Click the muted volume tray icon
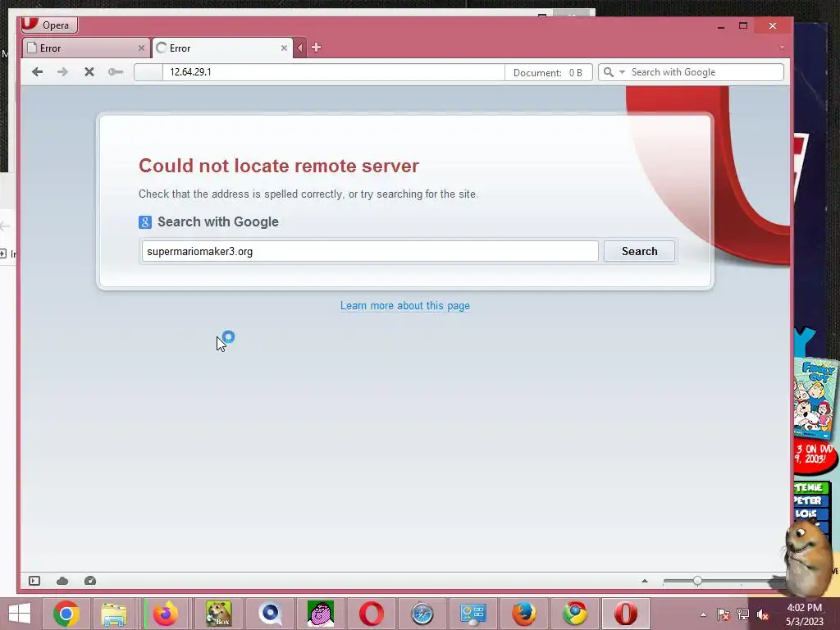 coord(763,614)
